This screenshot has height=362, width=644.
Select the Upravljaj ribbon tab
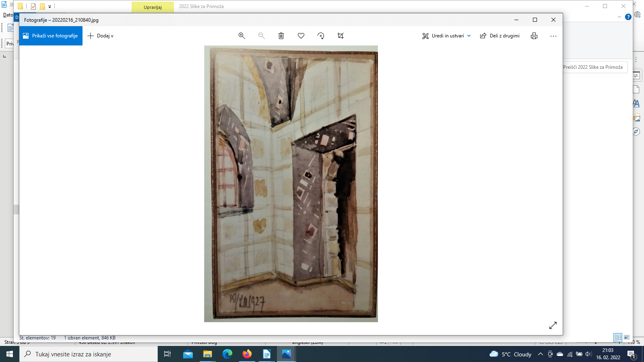pyautogui.click(x=153, y=7)
